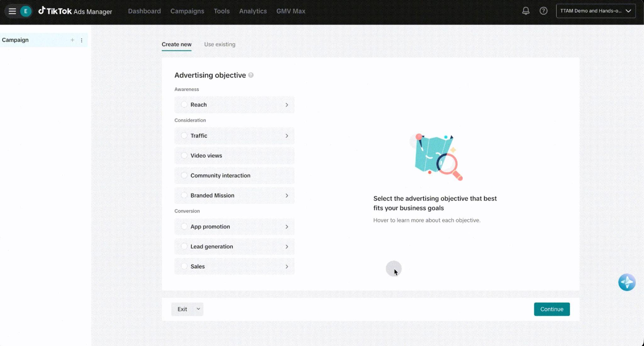Switch to the Use existing tab
The width and height of the screenshot is (644, 346).
coord(219,44)
